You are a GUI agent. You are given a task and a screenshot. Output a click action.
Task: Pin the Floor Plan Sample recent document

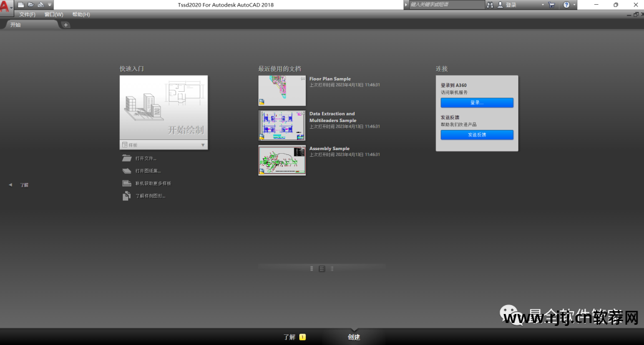(x=303, y=78)
